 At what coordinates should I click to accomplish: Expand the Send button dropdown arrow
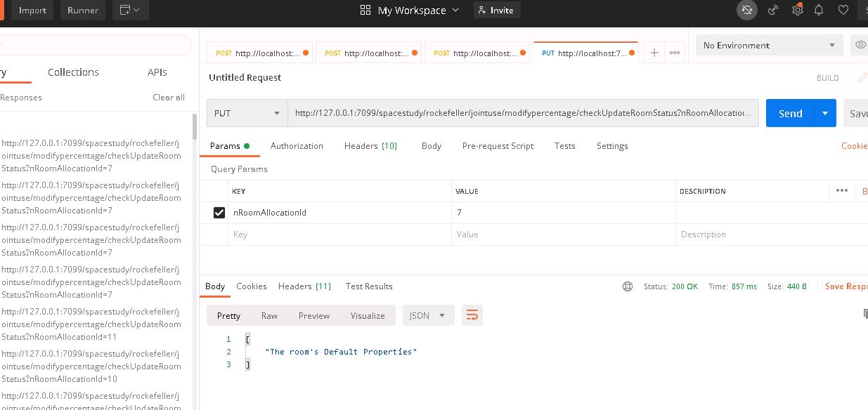point(825,113)
